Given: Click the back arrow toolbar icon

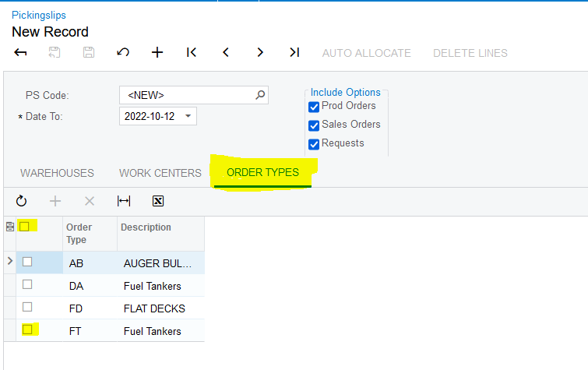Looking at the screenshot, I should 21,52.
